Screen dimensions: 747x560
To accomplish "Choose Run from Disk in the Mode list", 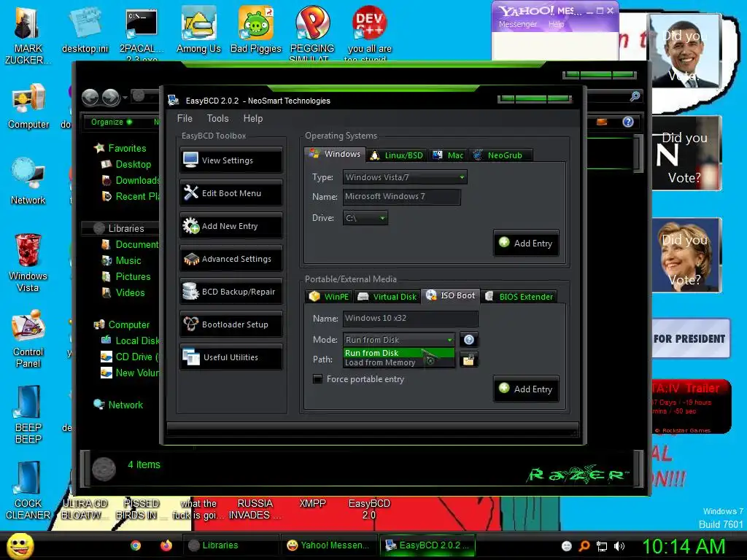I will click(399, 353).
